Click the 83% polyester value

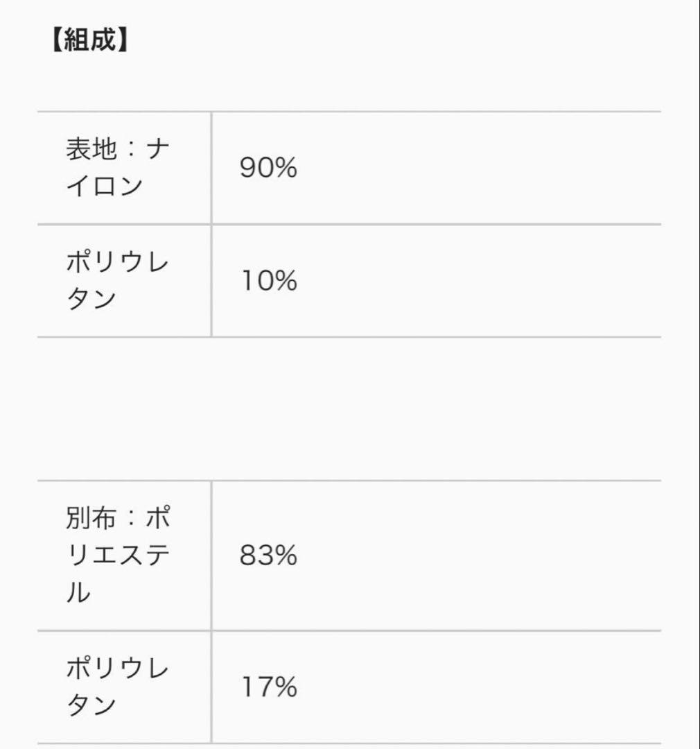268,556
